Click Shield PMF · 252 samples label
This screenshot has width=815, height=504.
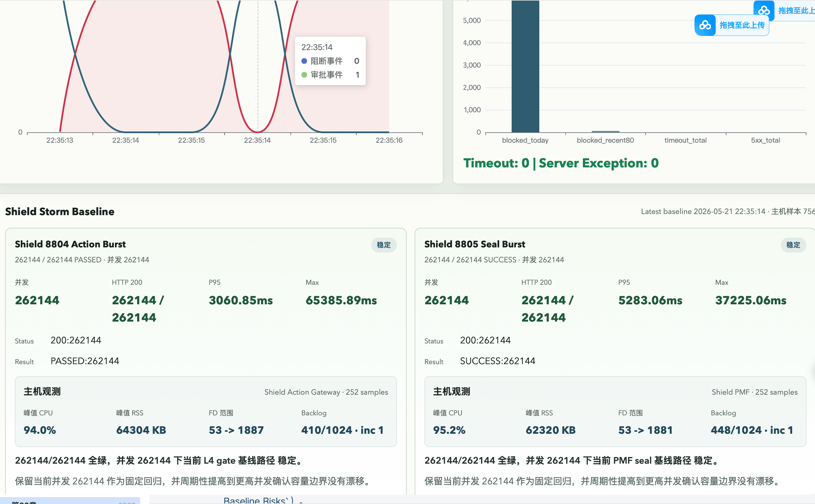(x=754, y=392)
